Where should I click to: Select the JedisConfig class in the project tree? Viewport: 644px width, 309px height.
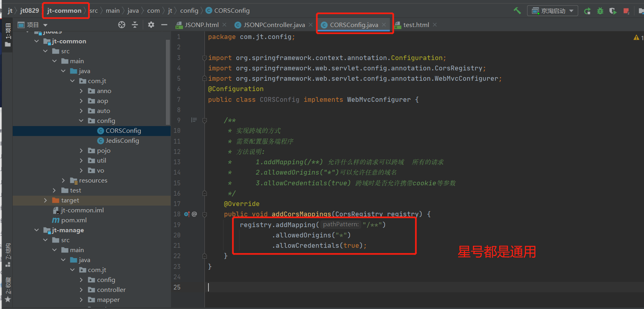point(118,141)
